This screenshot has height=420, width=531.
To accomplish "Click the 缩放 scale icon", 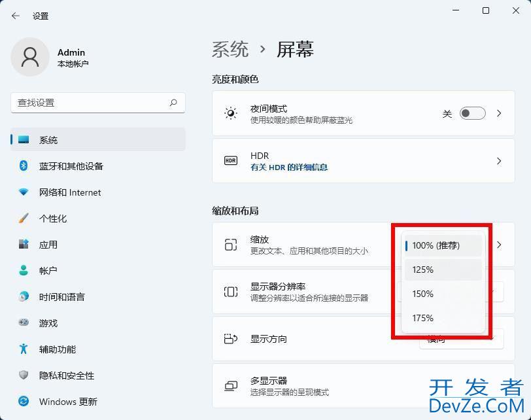I will coord(231,245).
